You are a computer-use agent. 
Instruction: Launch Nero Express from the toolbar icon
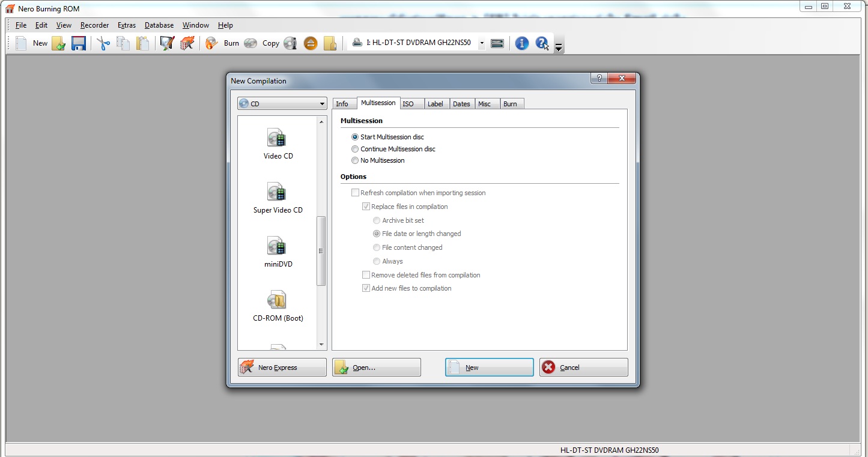click(x=187, y=43)
